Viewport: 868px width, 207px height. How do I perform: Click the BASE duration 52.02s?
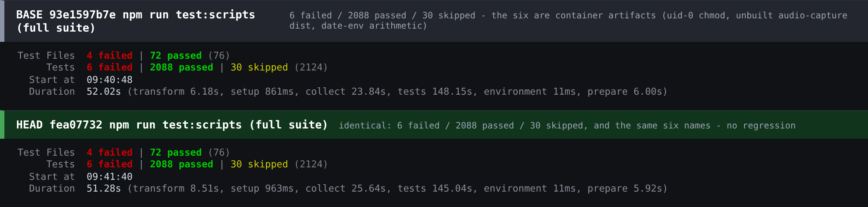click(104, 91)
